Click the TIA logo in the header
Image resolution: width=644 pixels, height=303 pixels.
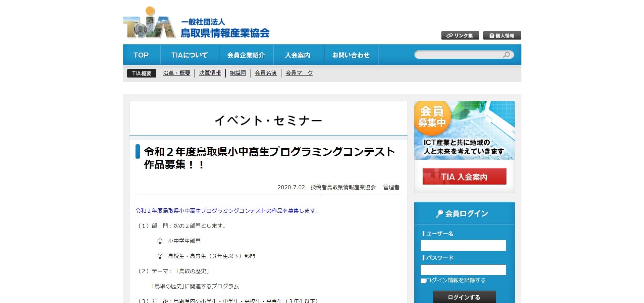pyautogui.click(x=196, y=23)
